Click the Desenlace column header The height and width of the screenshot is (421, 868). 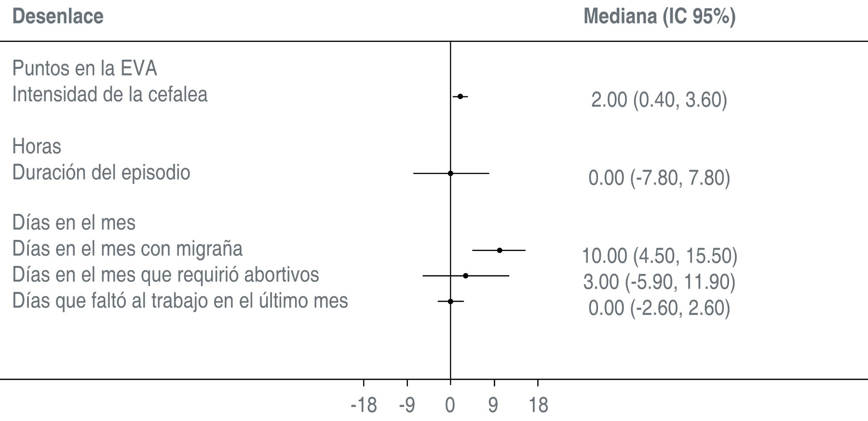coord(58,16)
